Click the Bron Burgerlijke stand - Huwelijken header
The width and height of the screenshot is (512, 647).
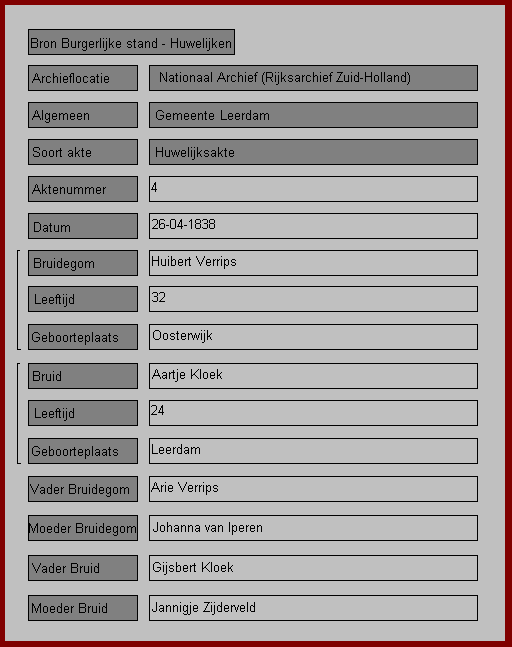point(131,42)
